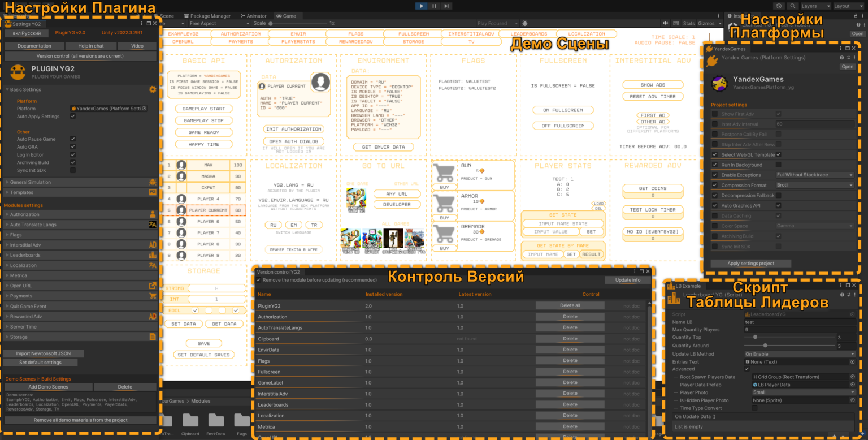Click the Platform object picker circle icon

tap(144, 109)
